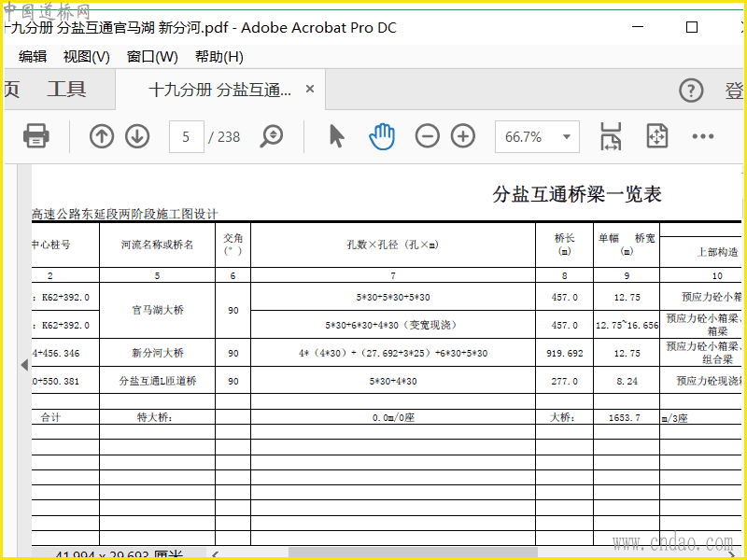Click the page number field showing 5
Viewport: 747px width, 560px height.
pyautogui.click(x=186, y=136)
